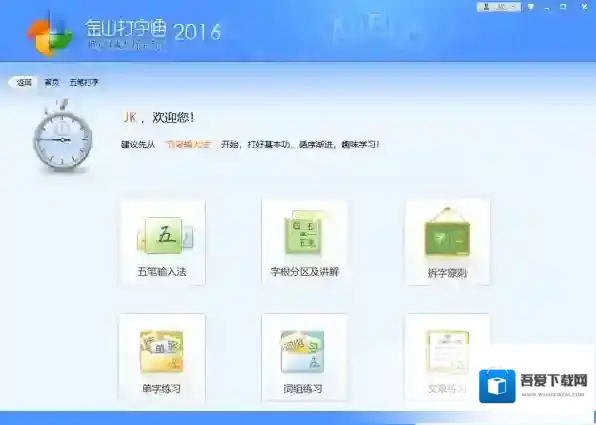Minimize the 金山打字通 window
Image resolution: width=596 pixels, height=425 pixels.
(x=547, y=7)
